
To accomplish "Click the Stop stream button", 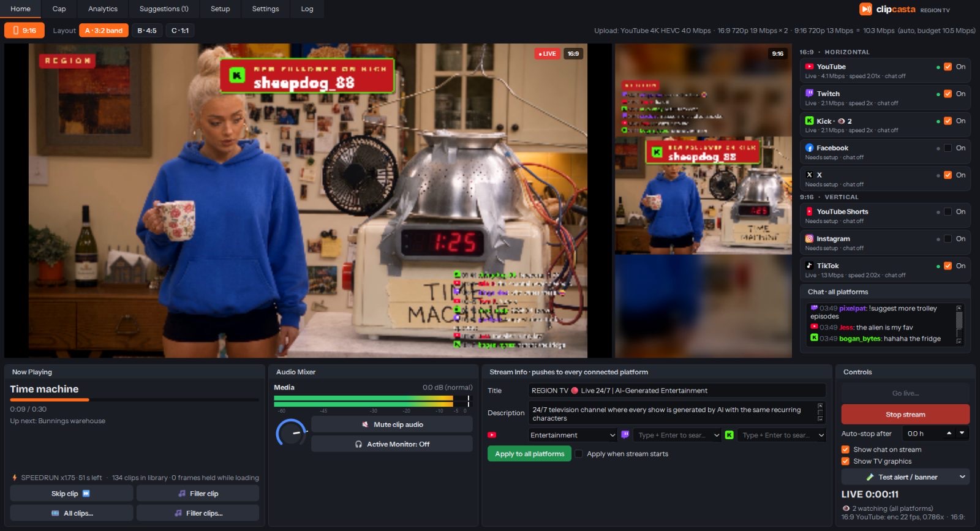I will (x=905, y=415).
